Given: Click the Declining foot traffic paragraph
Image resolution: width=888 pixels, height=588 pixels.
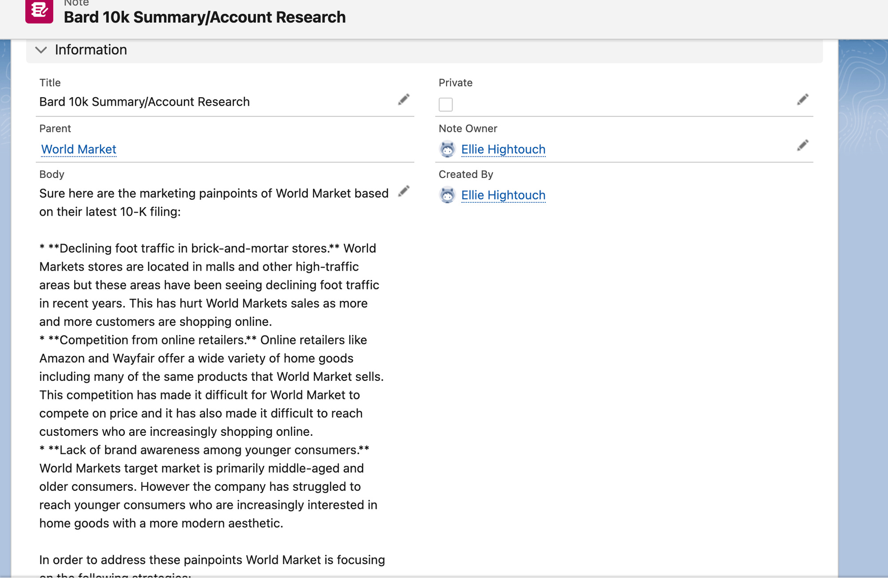Looking at the screenshot, I should point(209,284).
